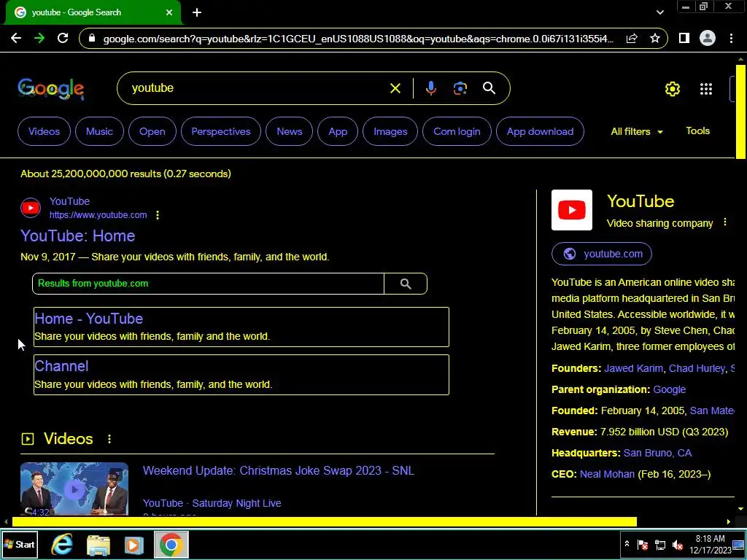Screen dimensions: 747x560
Task: Launch Internet Explorer from the taskbar
Action: click(x=62, y=545)
